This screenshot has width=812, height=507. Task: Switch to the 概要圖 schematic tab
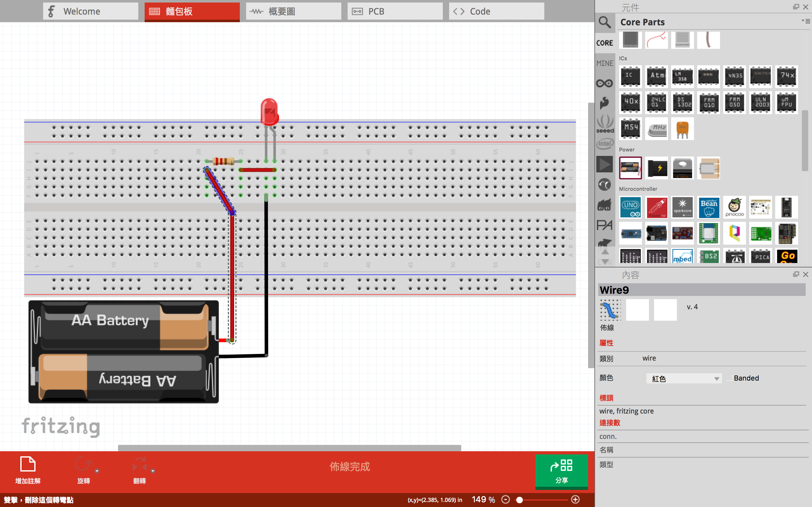pyautogui.click(x=293, y=11)
